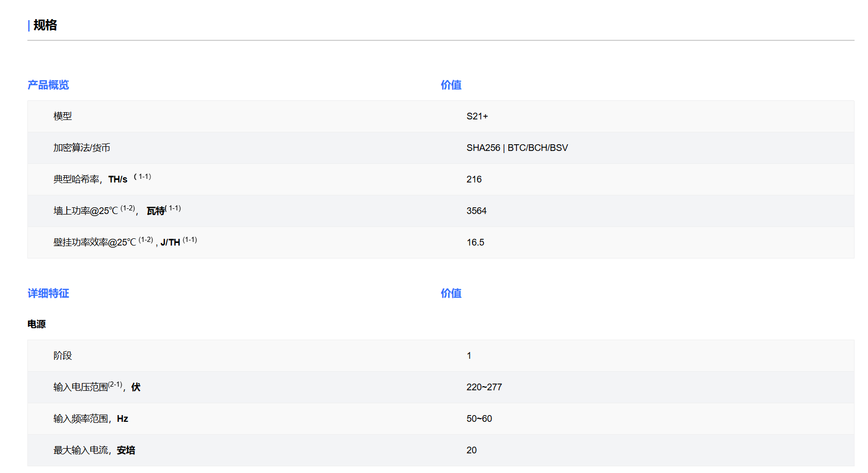Click the 最大输入电流 安培 label
The height and width of the screenshot is (473, 868).
[94, 450]
